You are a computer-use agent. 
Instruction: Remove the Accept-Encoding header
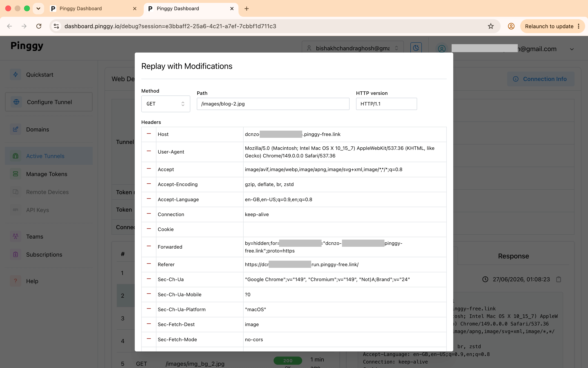(149, 184)
